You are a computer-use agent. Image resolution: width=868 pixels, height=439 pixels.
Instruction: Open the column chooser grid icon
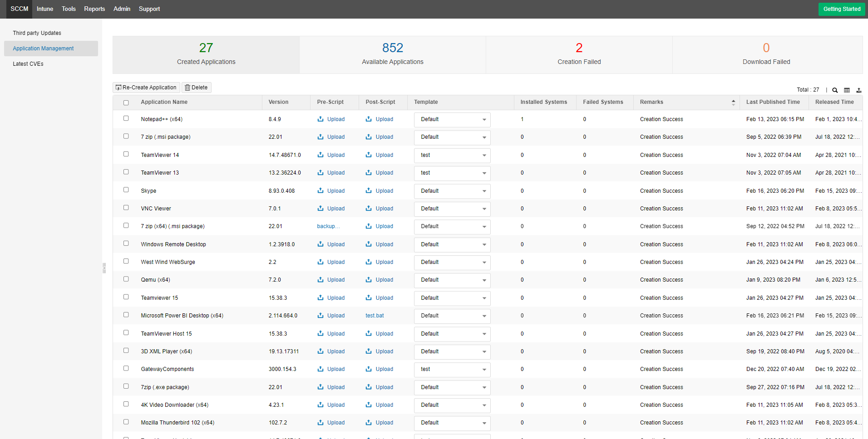click(x=847, y=90)
